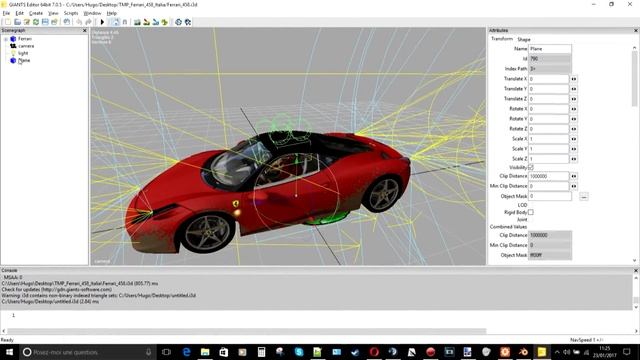
Task: Switch to the Transform tab
Action: (502, 39)
